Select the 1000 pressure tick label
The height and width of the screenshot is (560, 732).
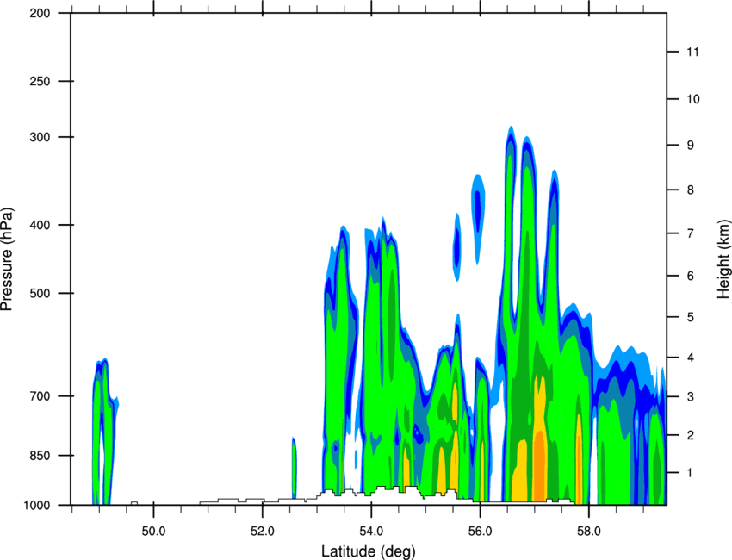(x=36, y=505)
